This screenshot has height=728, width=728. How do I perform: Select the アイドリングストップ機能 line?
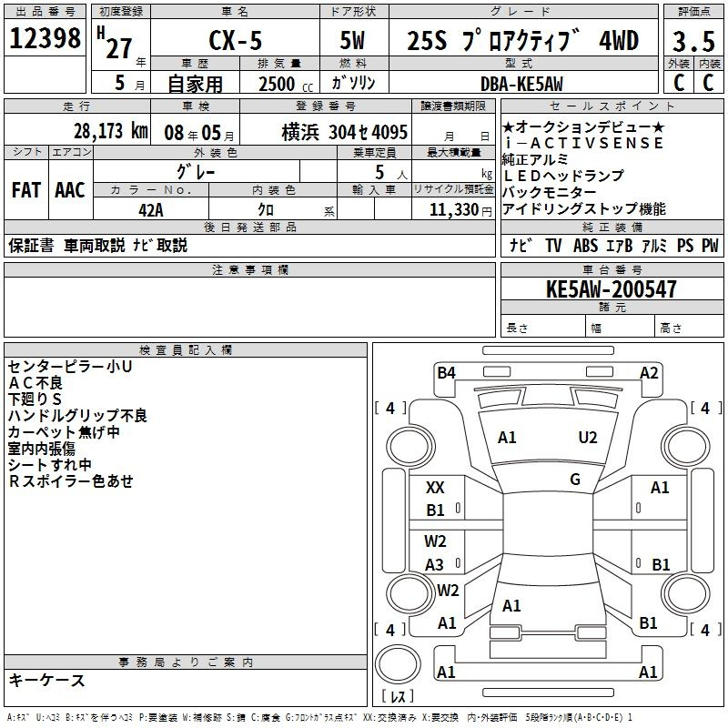pos(584,208)
